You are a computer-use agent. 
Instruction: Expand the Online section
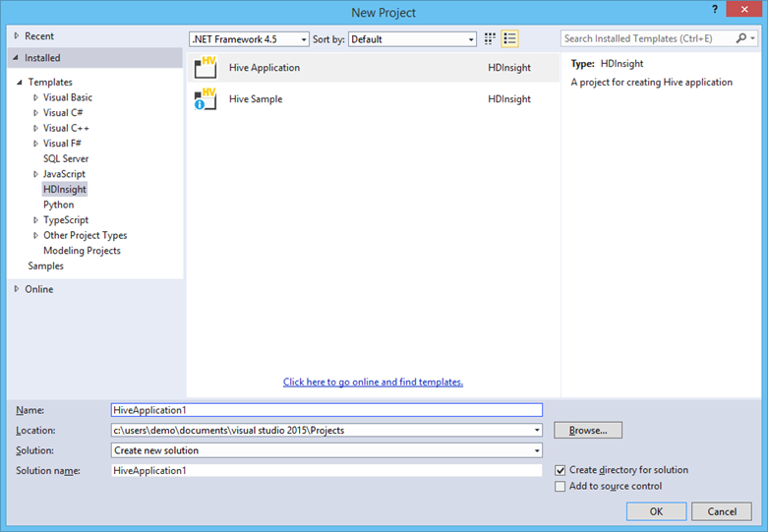(x=17, y=289)
